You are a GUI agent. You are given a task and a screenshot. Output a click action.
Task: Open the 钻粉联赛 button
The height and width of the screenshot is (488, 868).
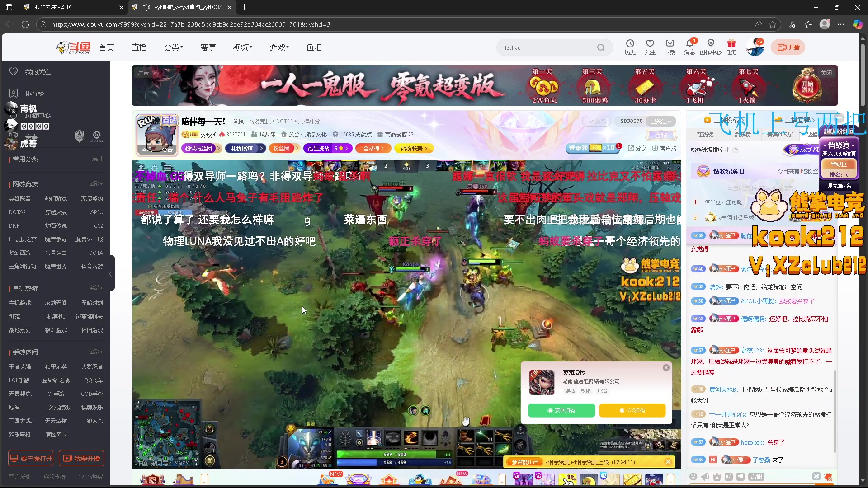tap(414, 148)
